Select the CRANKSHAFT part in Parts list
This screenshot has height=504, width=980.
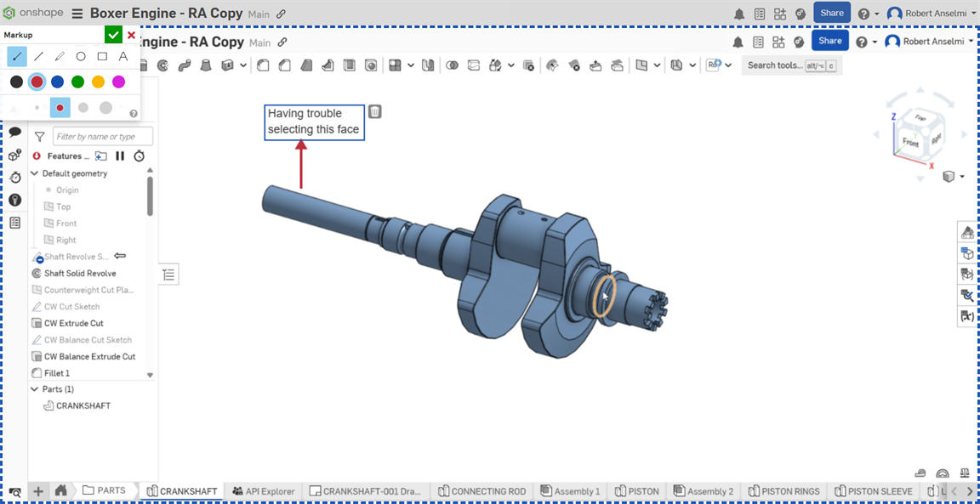pos(83,405)
